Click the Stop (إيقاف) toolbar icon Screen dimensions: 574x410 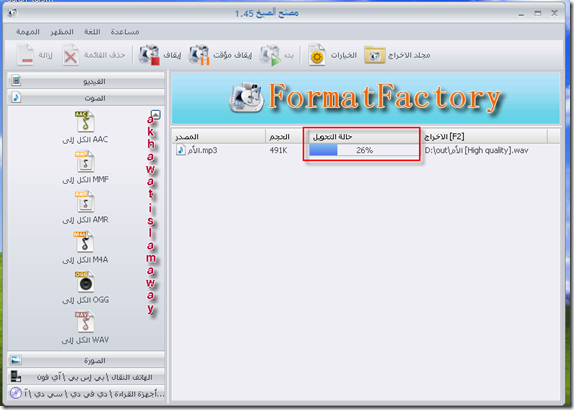coord(149,55)
